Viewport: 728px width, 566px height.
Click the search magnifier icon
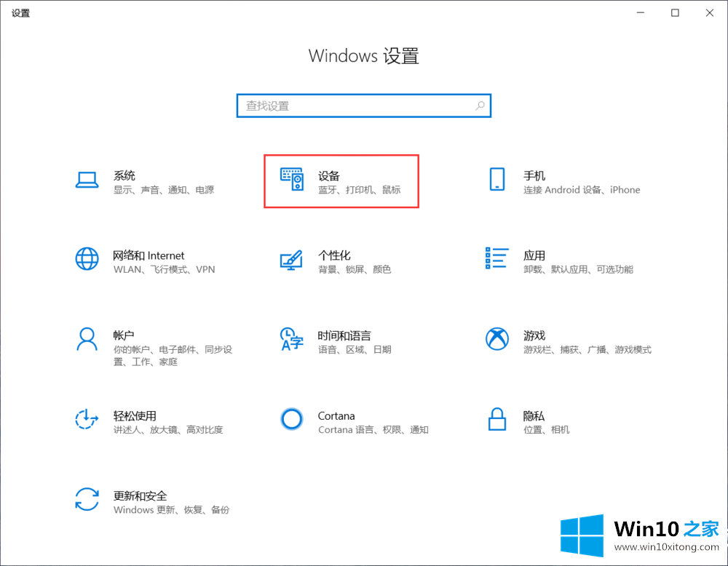480,105
